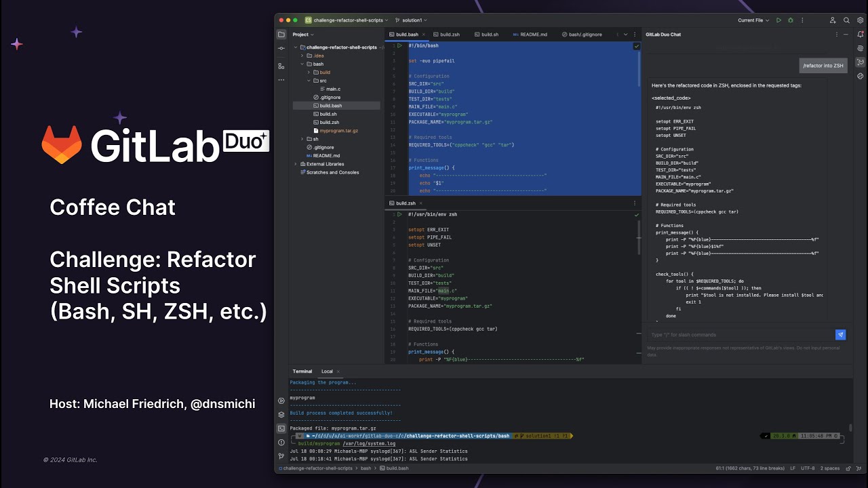Viewport: 868px width, 488px height.
Task: Click the chat slash commands input field
Action: 741,335
